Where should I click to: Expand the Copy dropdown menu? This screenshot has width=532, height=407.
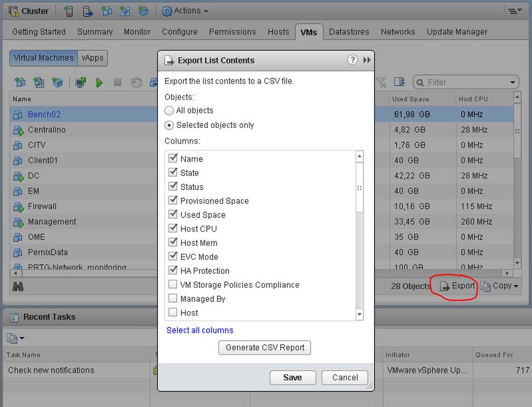point(516,286)
